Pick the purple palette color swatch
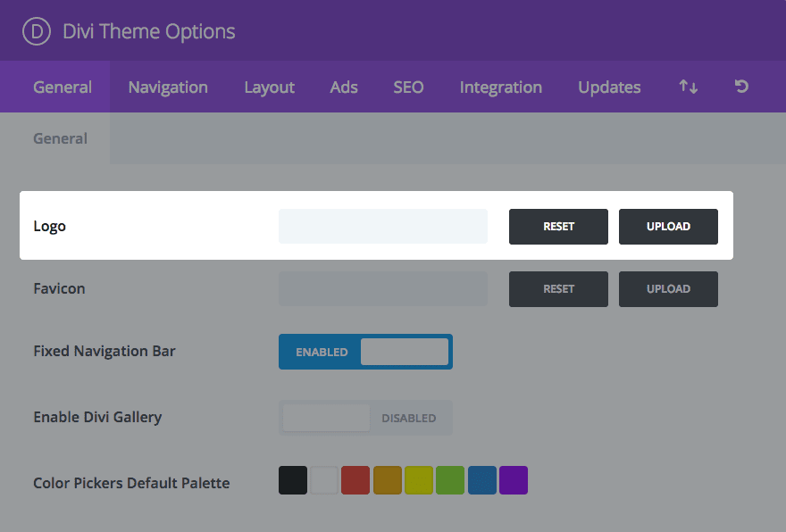 [514, 480]
